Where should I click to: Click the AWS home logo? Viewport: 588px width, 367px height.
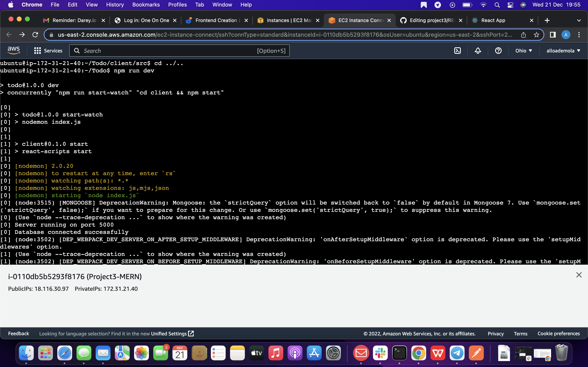coord(14,50)
